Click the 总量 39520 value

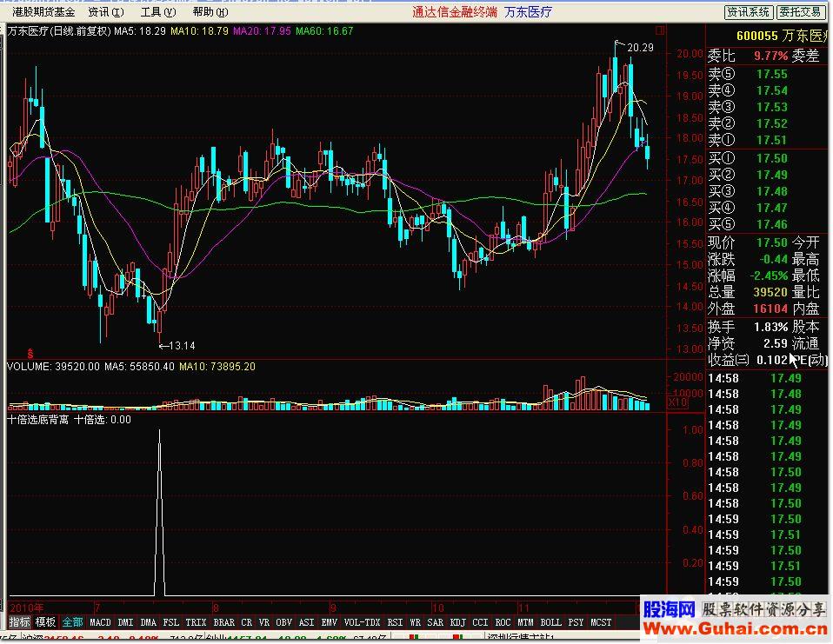coord(770,292)
